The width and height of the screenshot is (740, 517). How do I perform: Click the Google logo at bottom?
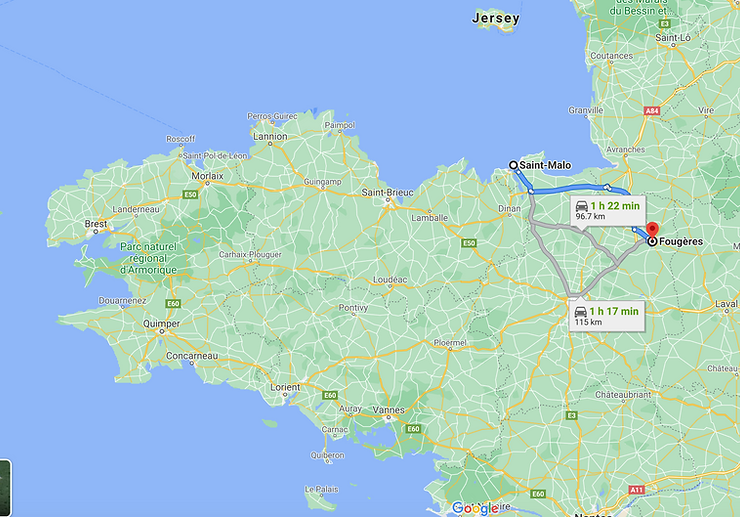pyautogui.click(x=475, y=508)
